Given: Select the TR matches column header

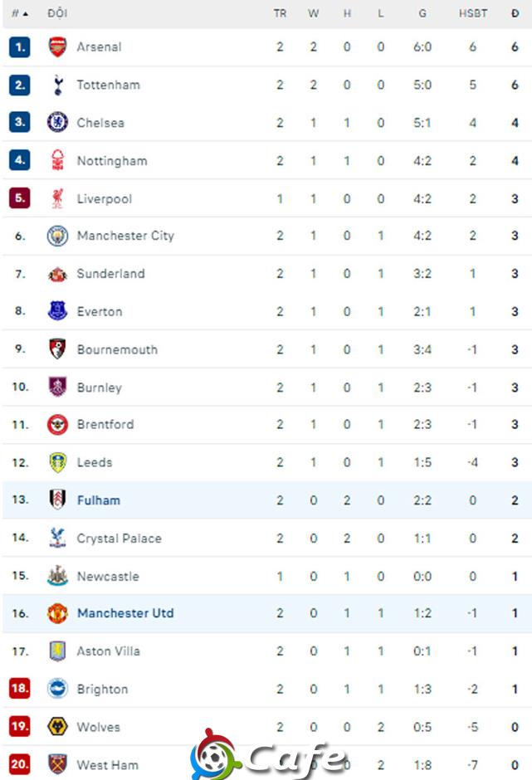Looking at the screenshot, I should [x=280, y=13].
